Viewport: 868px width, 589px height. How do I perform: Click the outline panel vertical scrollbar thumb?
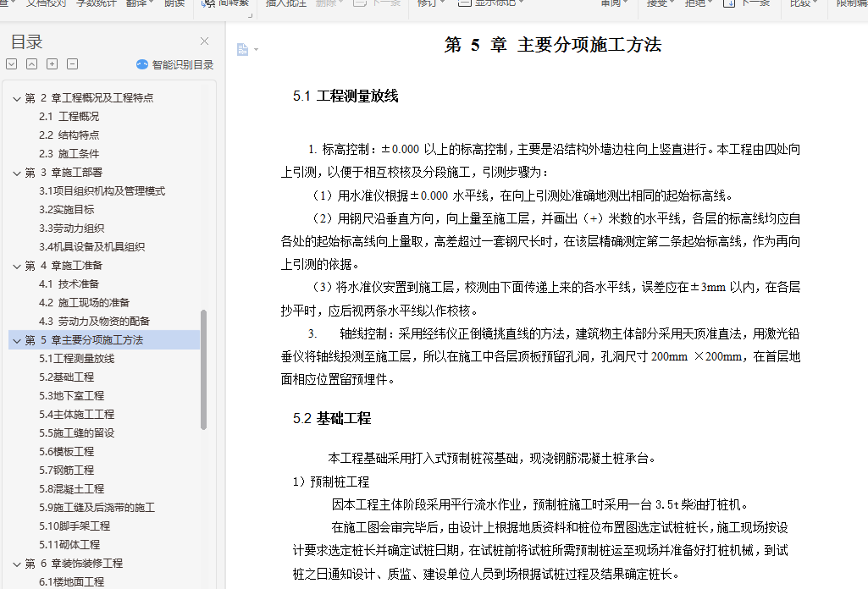click(x=204, y=370)
